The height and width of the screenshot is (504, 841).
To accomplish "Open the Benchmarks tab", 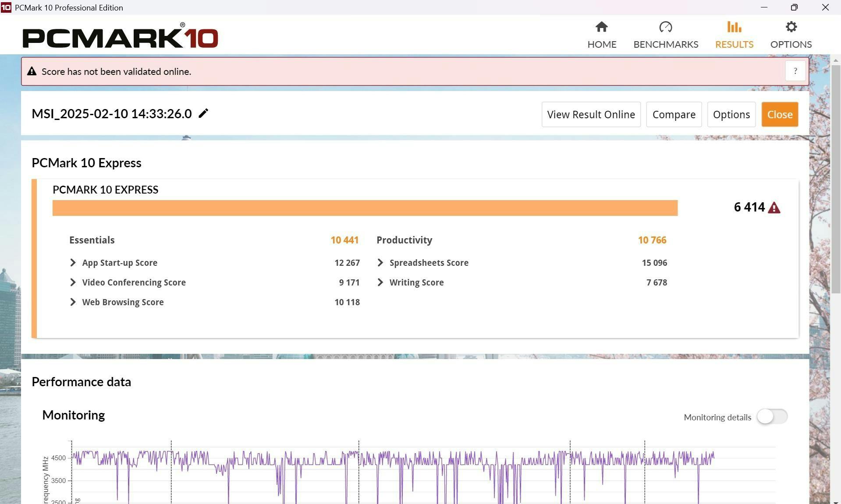I will [x=666, y=35].
